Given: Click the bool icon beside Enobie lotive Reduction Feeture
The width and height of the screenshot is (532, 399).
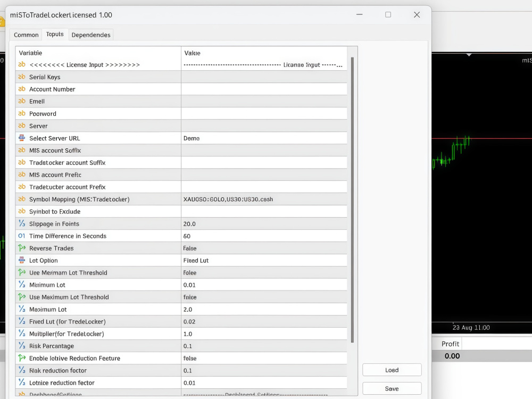Looking at the screenshot, I should coord(22,358).
